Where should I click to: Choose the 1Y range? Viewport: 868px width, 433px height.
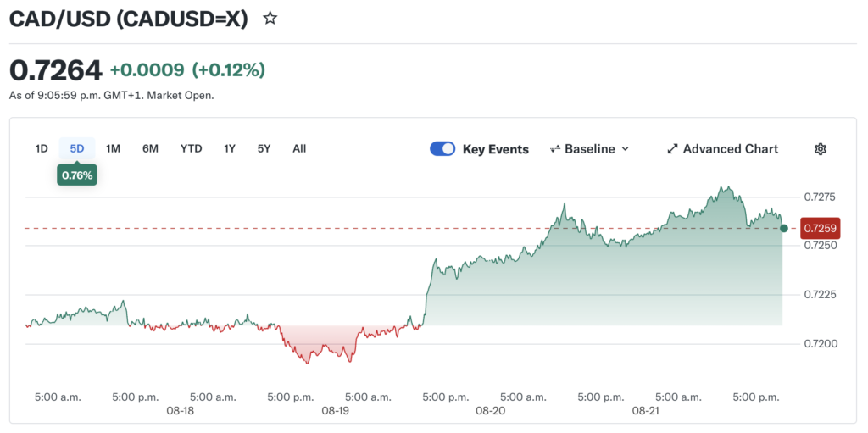pyautogui.click(x=230, y=148)
